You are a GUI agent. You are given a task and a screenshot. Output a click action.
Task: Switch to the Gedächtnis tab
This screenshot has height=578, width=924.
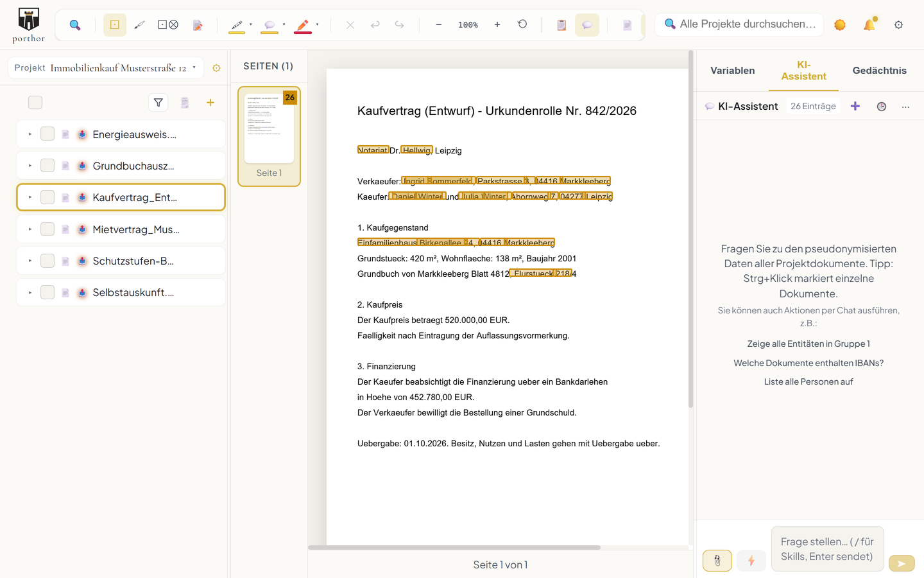879,71
